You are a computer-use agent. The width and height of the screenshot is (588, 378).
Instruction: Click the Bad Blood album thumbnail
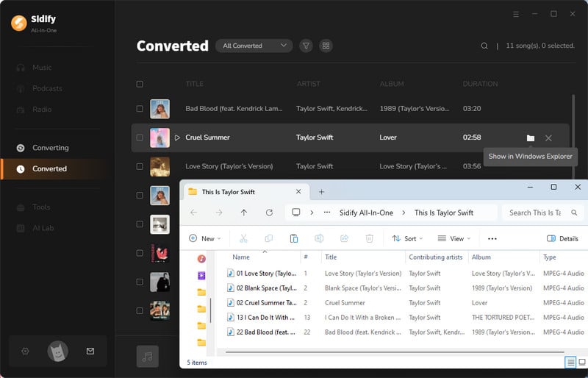(159, 109)
